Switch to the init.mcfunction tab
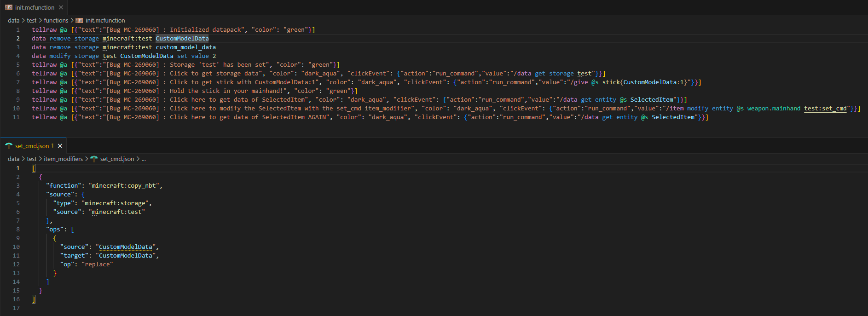The image size is (868, 316). [35, 7]
